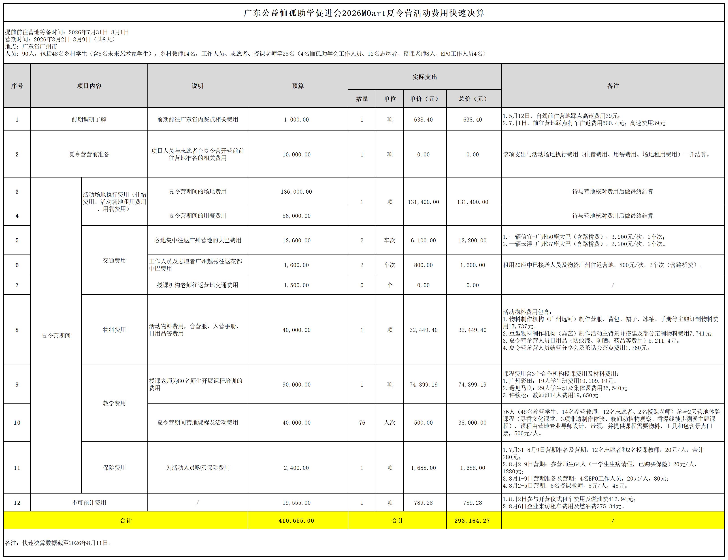Viewport: 728px width, 560px height.
Task: Click the 项目内容 column header
Action: coord(89,86)
